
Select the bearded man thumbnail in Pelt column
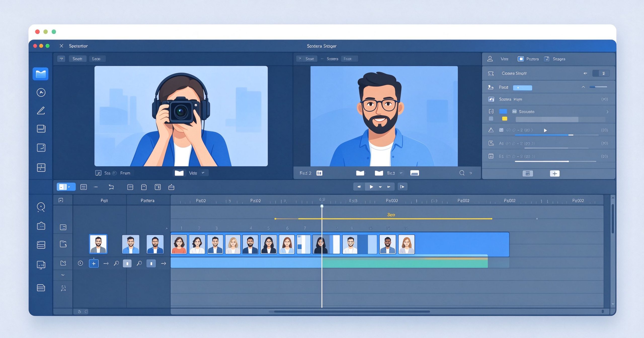98,244
